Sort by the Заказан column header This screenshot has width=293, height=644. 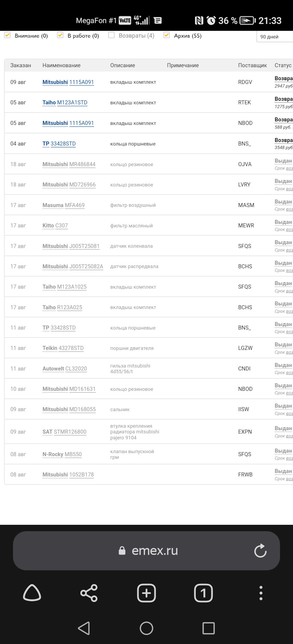coord(20,65)
